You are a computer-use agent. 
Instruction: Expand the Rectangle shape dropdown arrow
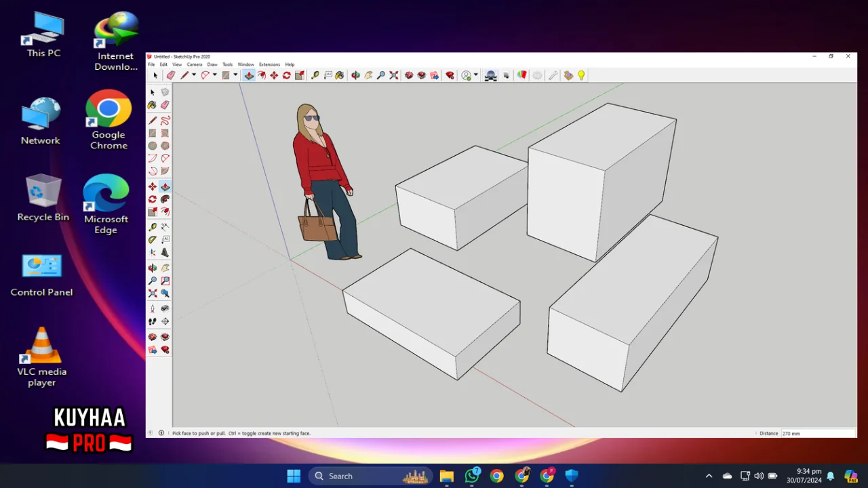pos(235,75)
